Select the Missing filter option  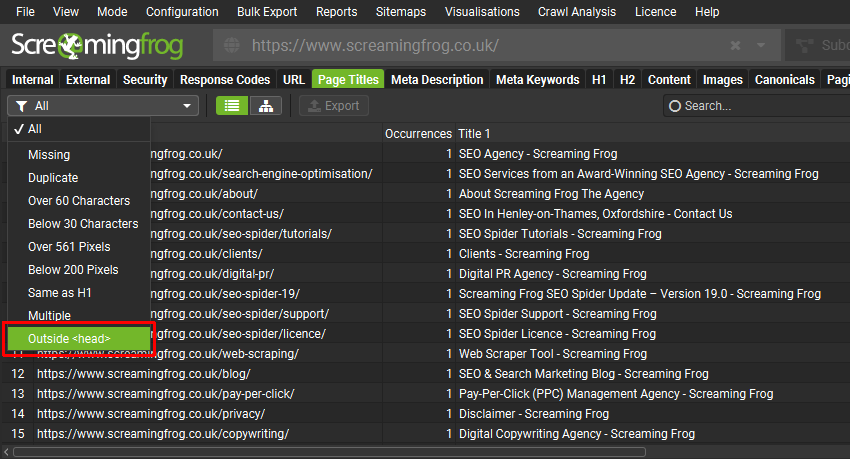click(79, 155)
